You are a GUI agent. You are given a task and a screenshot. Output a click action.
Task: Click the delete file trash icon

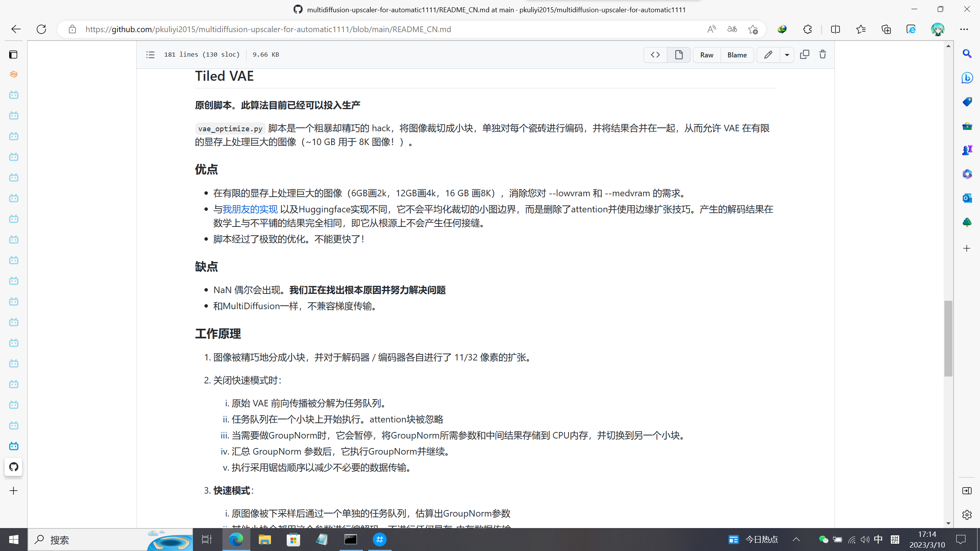822,55
